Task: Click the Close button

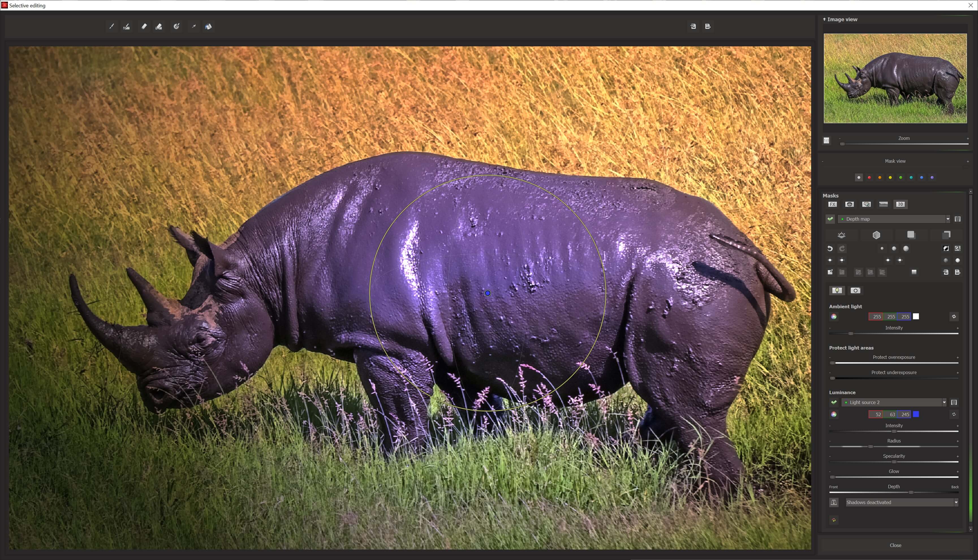Action: (895, 545)
